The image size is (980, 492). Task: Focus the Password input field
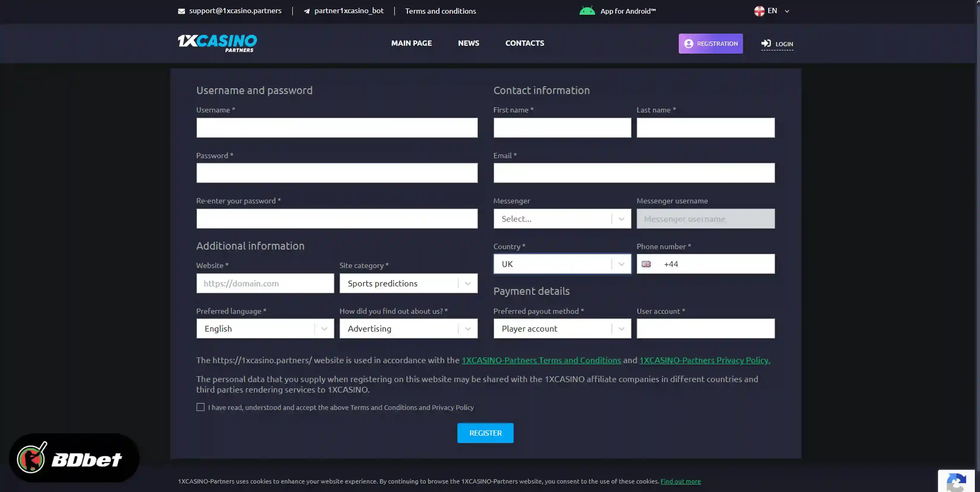click(x=337, y=173)
